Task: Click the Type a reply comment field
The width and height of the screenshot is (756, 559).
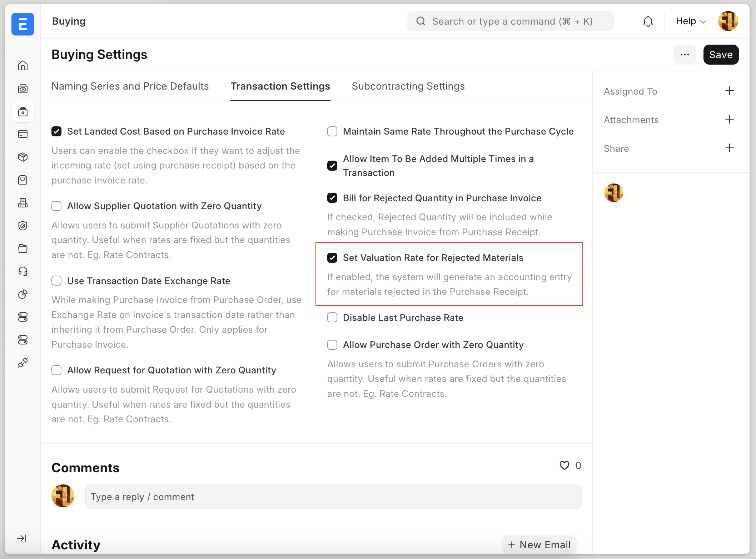Action: [333, 497]
